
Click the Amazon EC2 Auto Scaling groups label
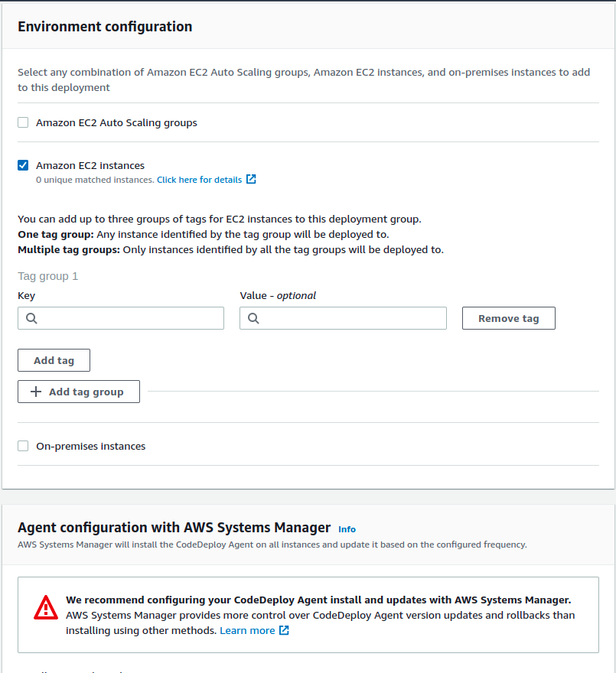click(x=116, y=122)
